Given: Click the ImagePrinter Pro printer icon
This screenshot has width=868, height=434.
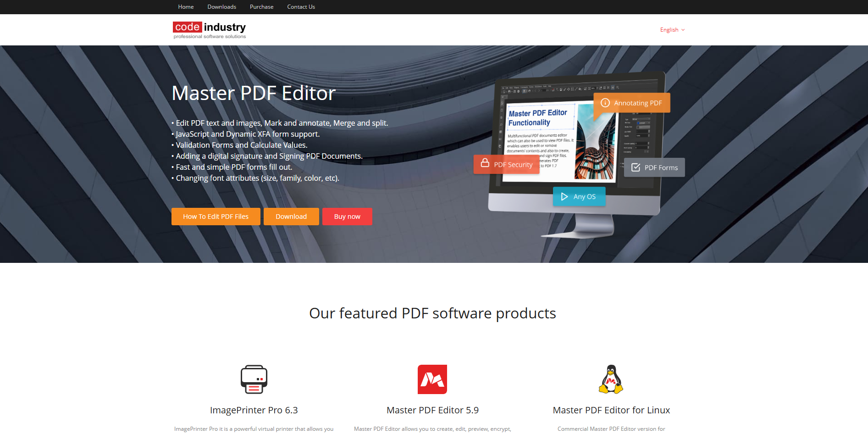Looking at the screenshot, I should pos(254,379).
